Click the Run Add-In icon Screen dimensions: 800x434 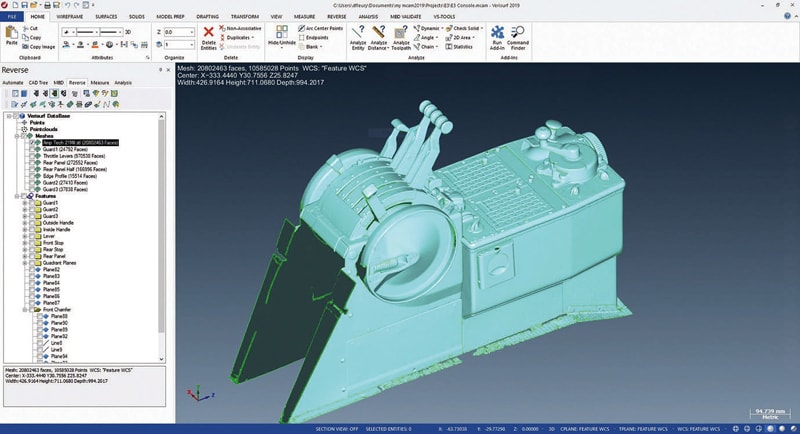point(497,33)
